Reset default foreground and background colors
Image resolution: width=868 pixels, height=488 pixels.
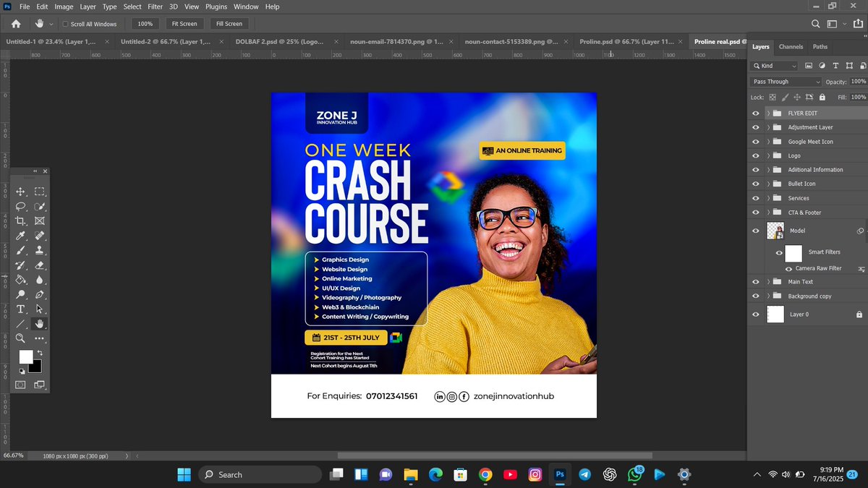[x=22, y=371]
